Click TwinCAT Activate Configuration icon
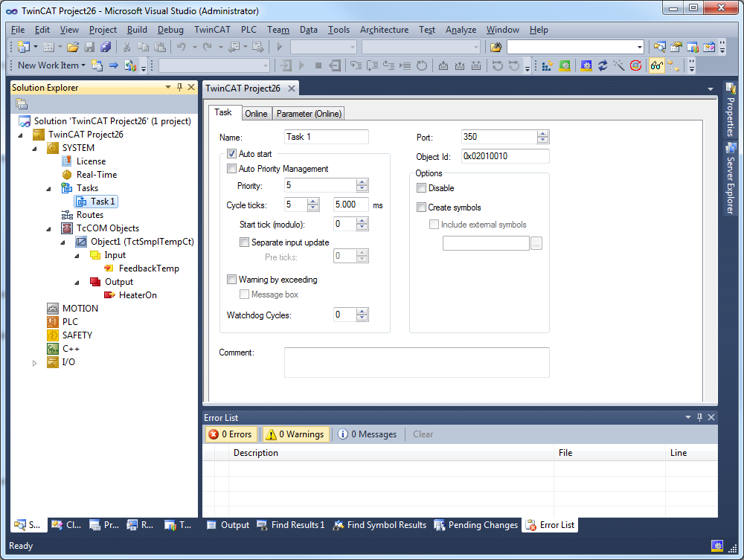This screenshot has width=744, height=560. pos(547,65)
